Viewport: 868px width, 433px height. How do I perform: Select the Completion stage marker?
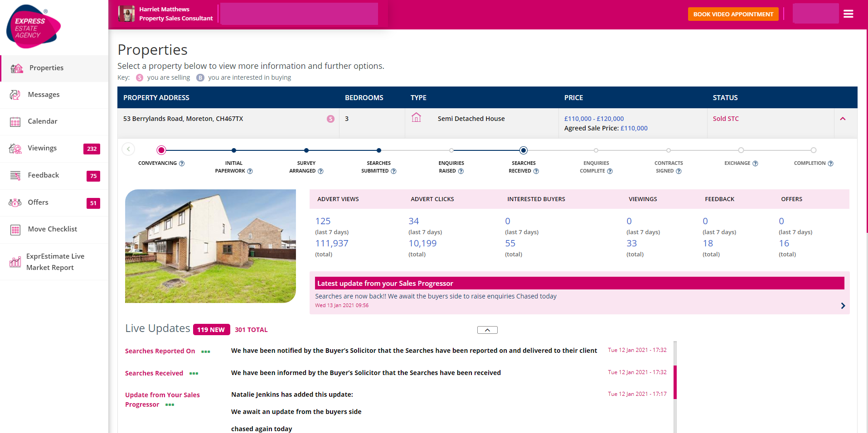814,150
